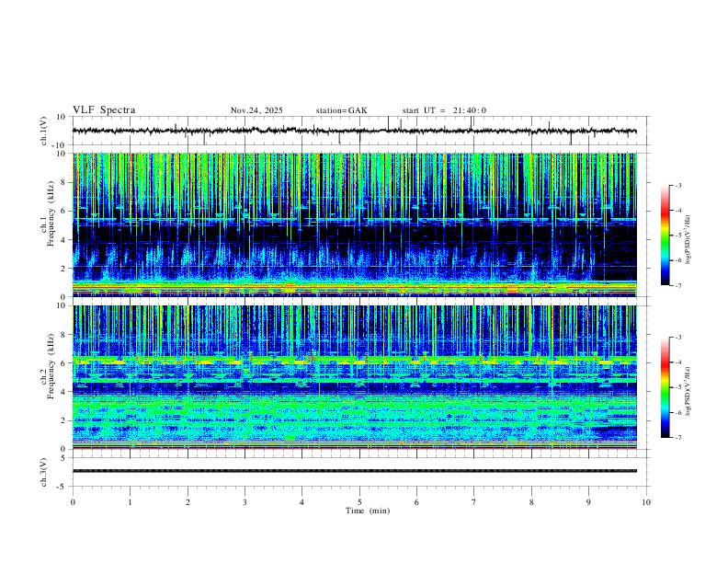Screen dimensions: 728x563
Task: Click "8" kHz tick on ch.1 frequency axis
Action: [x=64, y=182]
